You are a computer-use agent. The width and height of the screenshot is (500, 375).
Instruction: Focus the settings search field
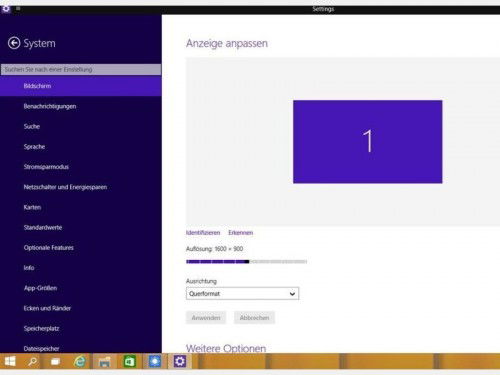[x=81, y=69]
